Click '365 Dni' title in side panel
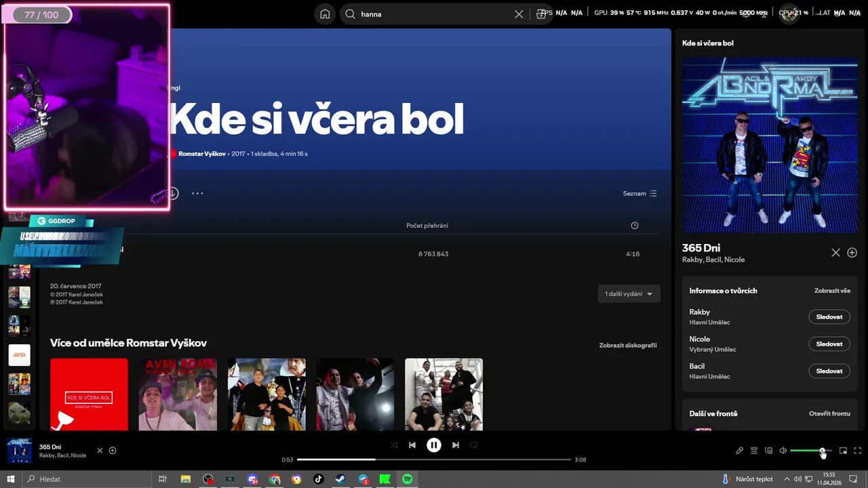 [x=701, y=248]
